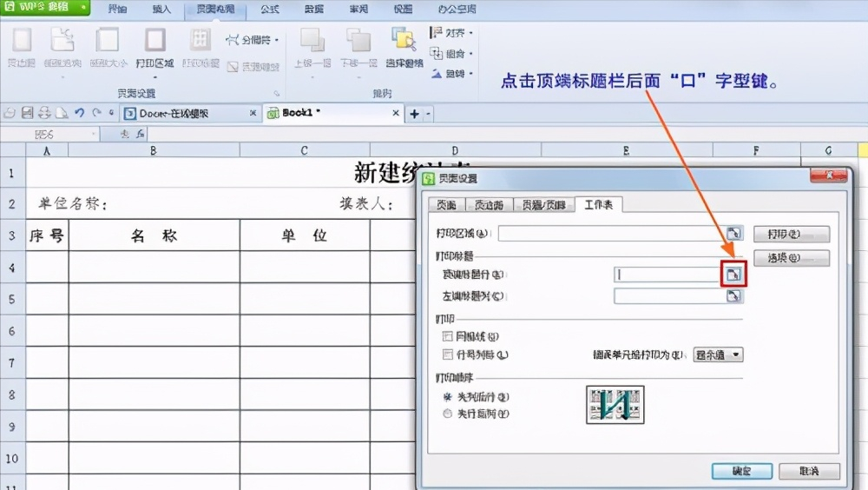
Task: Click the range picker icon for left title columns
Action: point(733,296)
